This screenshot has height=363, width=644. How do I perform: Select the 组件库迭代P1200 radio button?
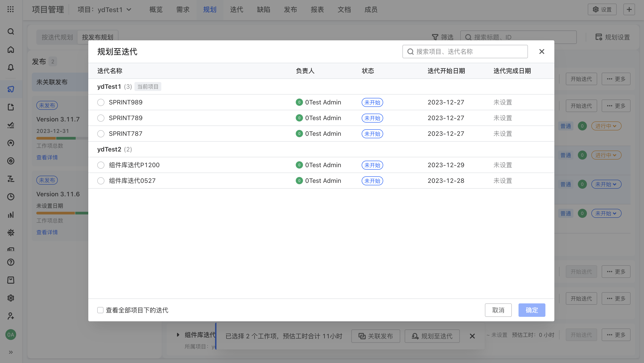pos(101,165)
